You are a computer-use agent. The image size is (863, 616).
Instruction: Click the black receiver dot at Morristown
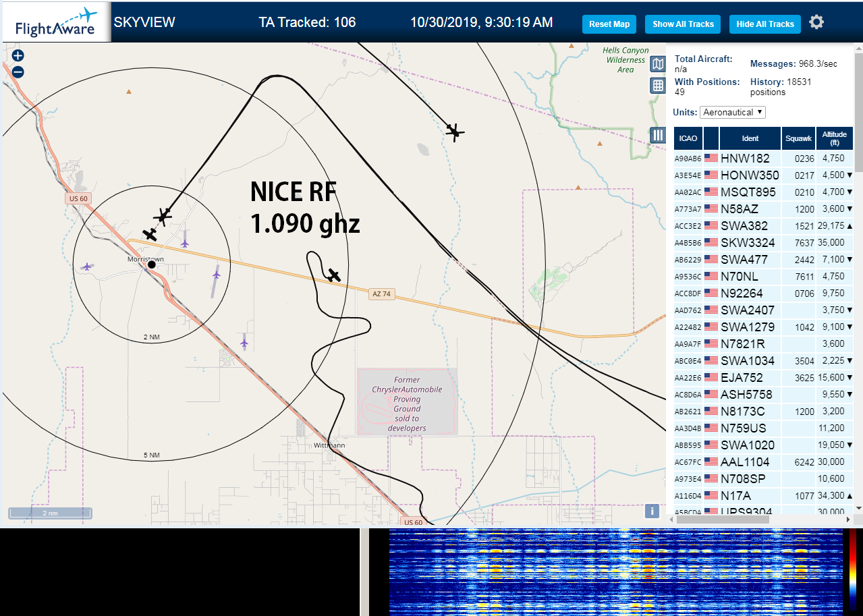coord(152,264)
